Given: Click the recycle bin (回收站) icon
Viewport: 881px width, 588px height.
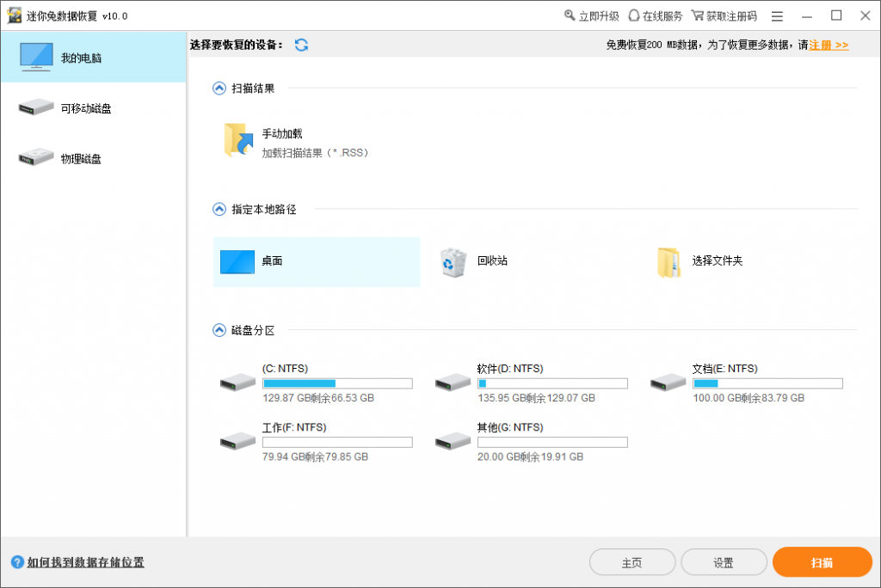Looking at the screenshot, I should 453,262.
